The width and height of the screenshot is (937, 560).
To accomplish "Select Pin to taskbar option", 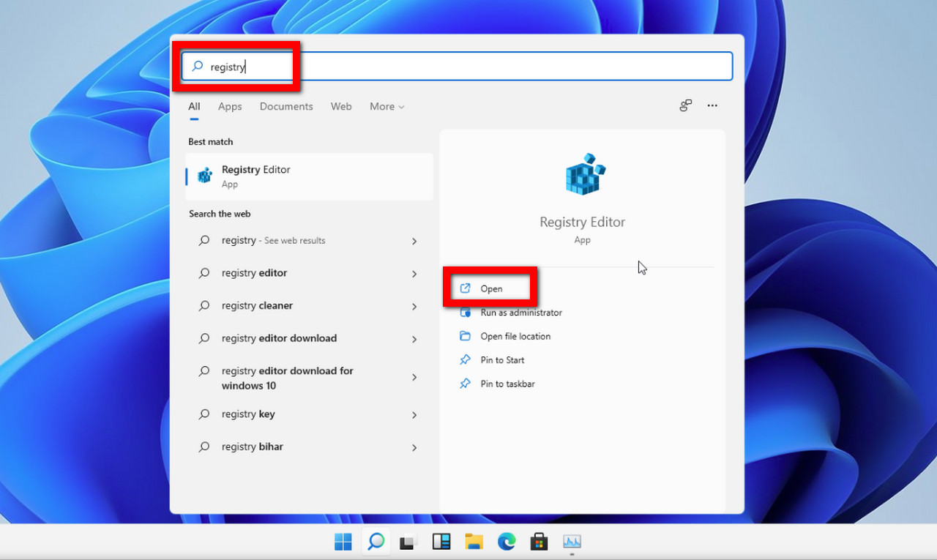I will tap(507, 384).
